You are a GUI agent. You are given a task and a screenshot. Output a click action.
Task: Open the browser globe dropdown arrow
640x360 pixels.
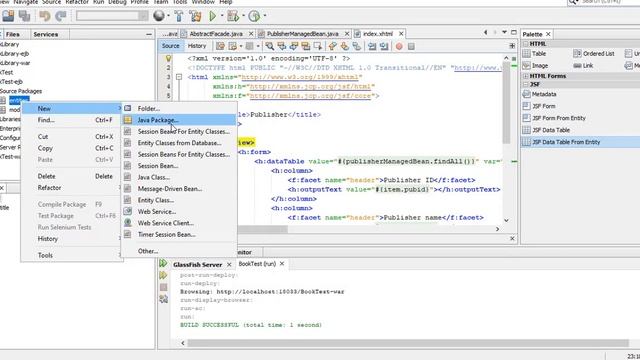(168, 16)
